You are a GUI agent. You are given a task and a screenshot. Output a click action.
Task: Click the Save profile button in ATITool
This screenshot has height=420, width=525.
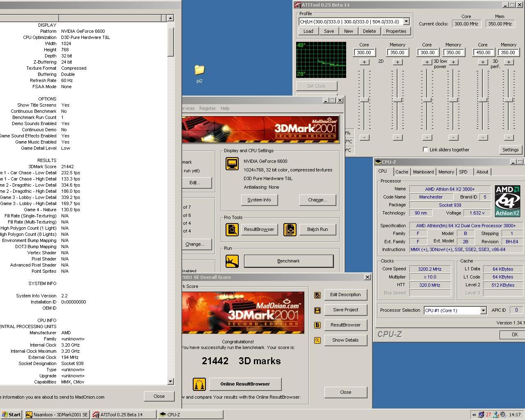tap(329, 31)
